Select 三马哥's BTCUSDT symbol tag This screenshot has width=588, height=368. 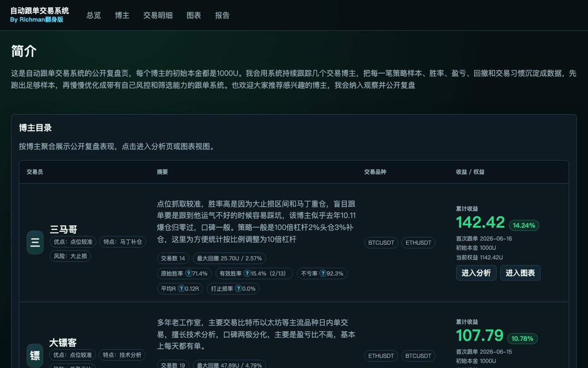click(x=381, y=243)
